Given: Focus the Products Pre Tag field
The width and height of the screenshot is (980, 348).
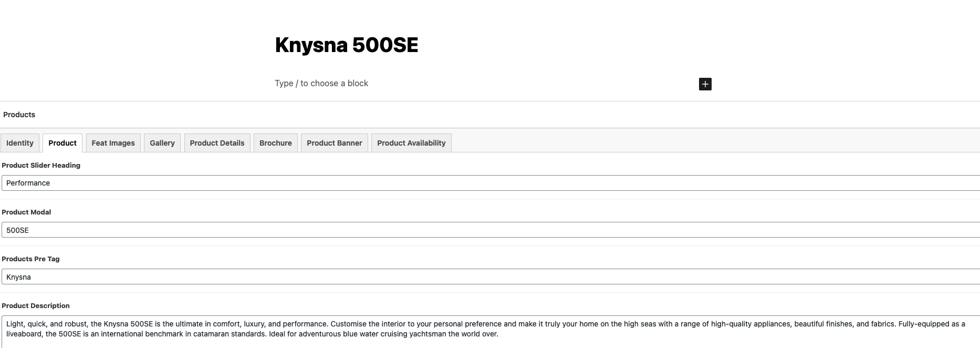Looking at the screenshot, I should (x=491, y=277).
